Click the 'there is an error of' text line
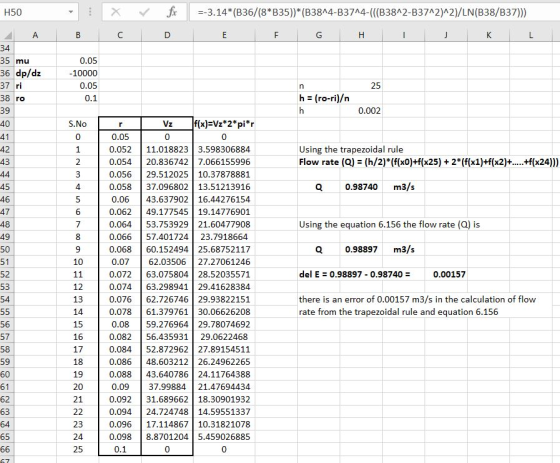The height and width of the screenshot is (463, 560). (x=417, y=299)
